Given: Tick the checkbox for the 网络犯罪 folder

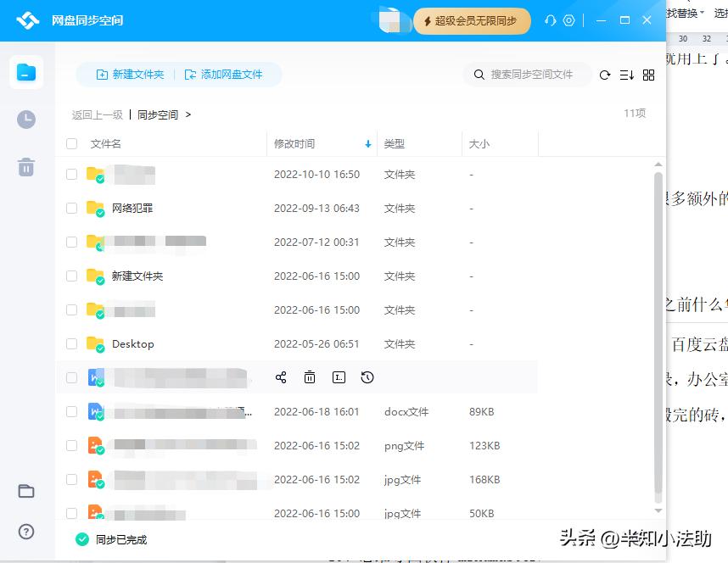Looking at the screenshot, I should point(71,208).
